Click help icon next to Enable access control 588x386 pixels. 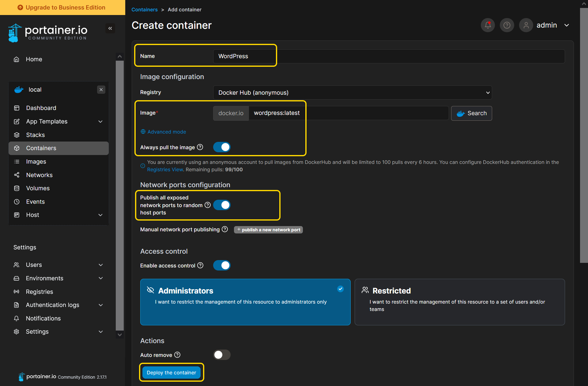tap(200, 266)
